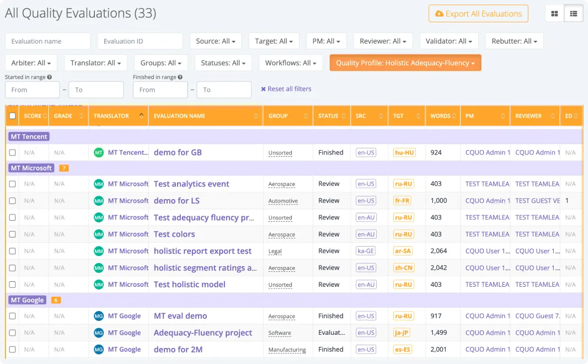Click Reset all filters link
This screenshot has height=364, width=588.
click(286, 89)
